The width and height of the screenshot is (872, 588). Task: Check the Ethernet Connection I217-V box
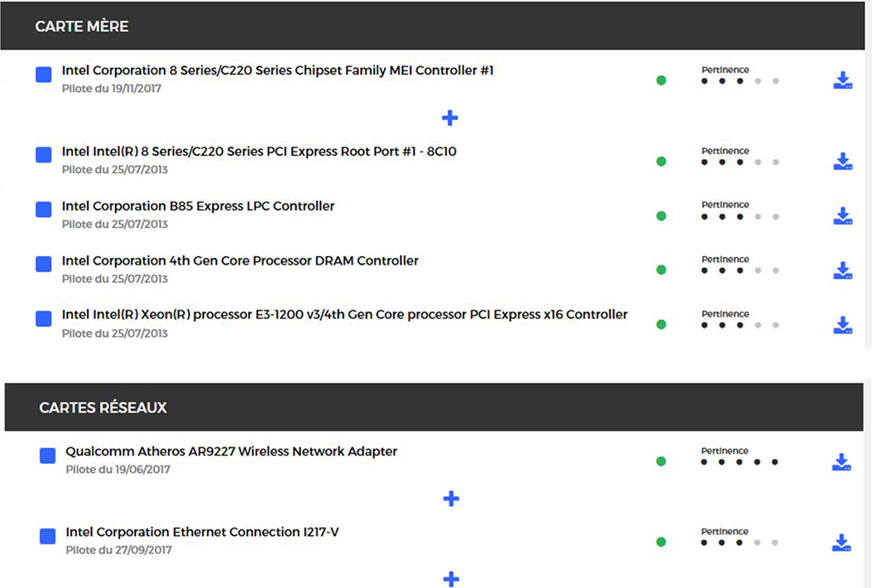tap(48, 537)
